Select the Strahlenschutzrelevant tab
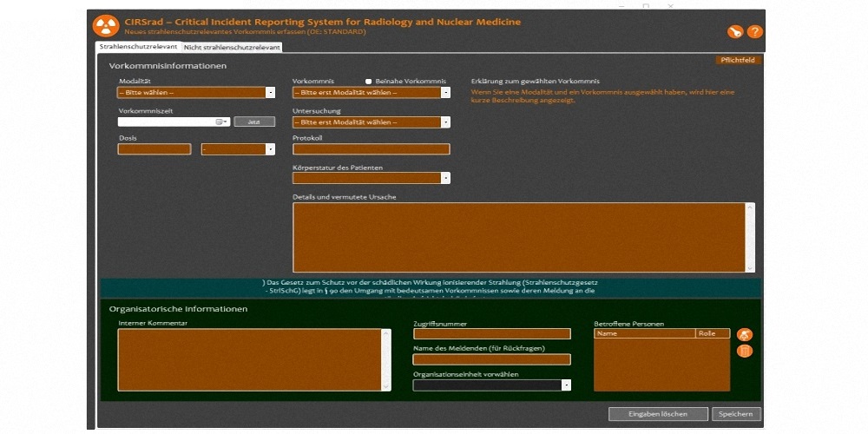The width and height of the screenshot is (868, 434). [137, 46]
